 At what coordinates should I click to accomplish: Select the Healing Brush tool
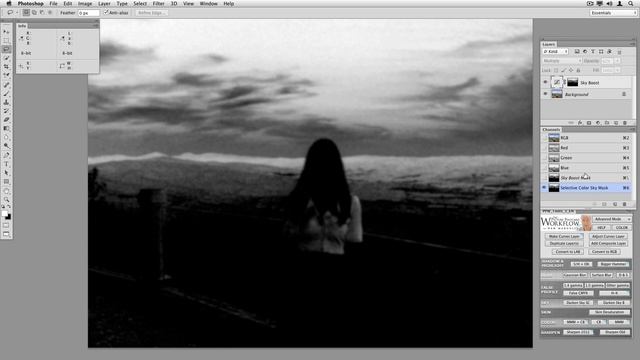click(6, 84)
